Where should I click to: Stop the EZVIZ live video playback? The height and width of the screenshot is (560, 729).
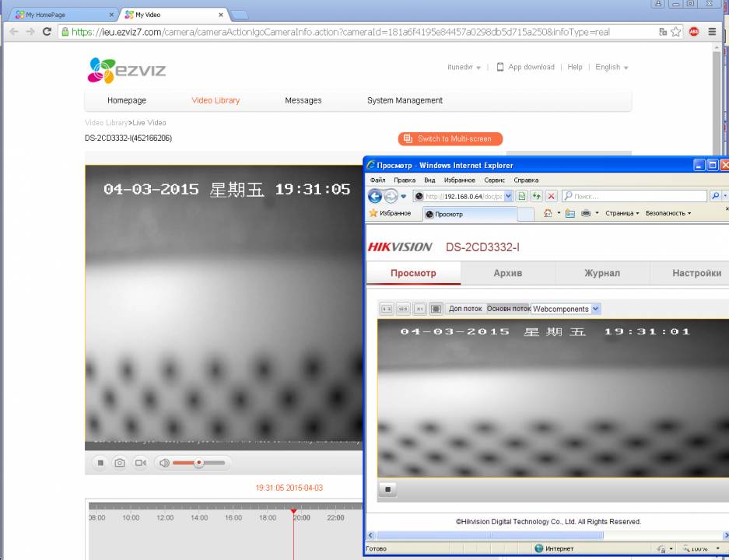(x=100, y=463)
